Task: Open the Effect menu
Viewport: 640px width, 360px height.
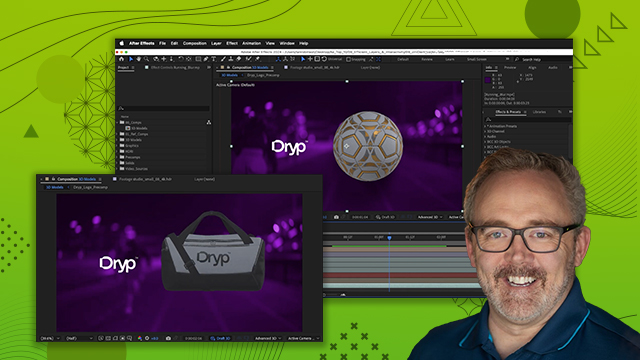Action: point(232,43)
